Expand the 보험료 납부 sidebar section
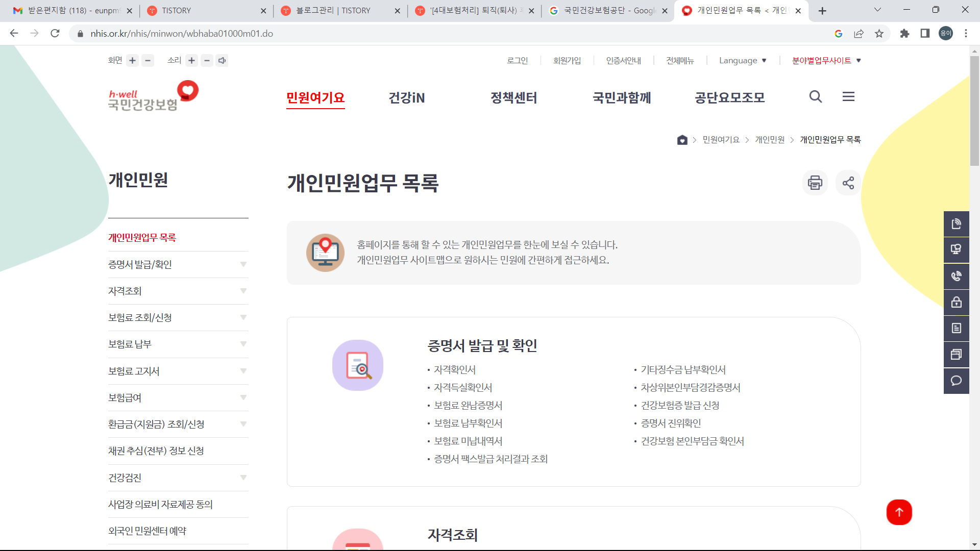Viewport: 980px width, 551px height. click(x=243, y=344)
